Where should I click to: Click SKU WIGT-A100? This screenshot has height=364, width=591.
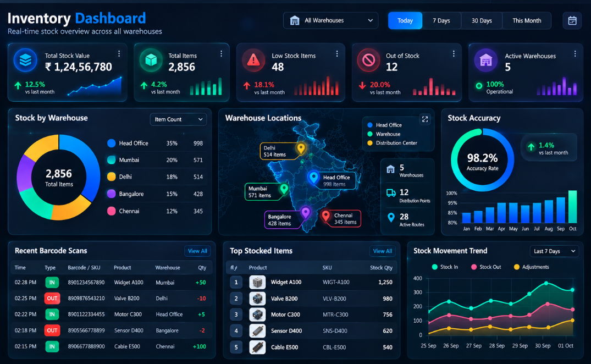336,282
